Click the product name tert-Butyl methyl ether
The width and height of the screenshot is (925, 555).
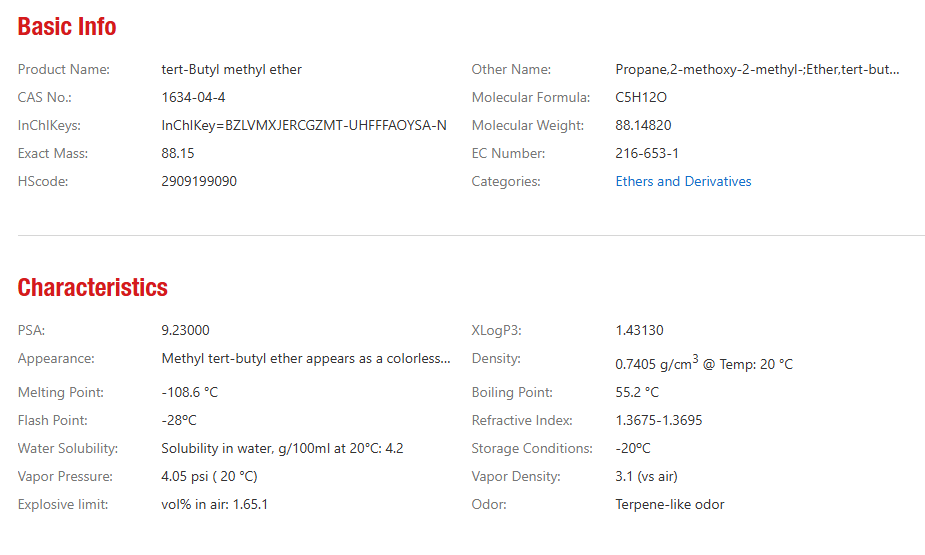pos(231,70)
